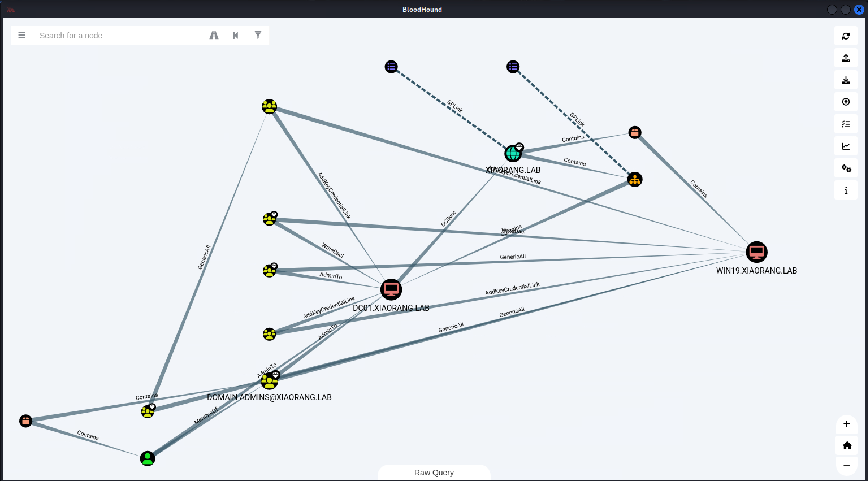Select the green user node
The height and width of the screenshot is (481, 868).
coord(148,458)
